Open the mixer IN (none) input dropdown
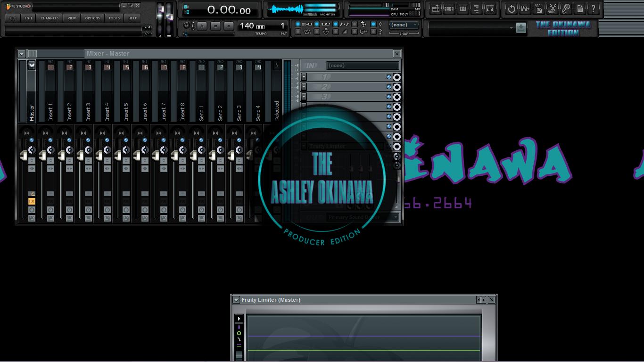The width and height of the screenshot is (644, 362). pyautogui.click(x=363, y=66)
